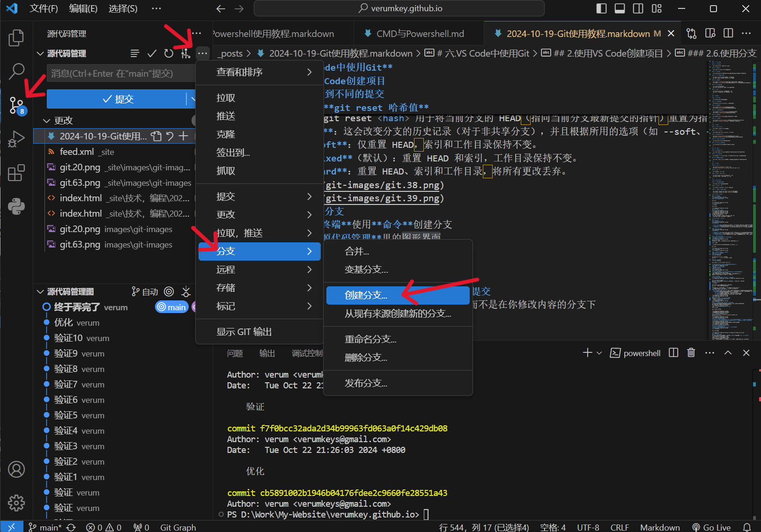The height and width of the screenshot is (532, 761).
Task: Open the commit button dropdown arrow
Action: coord(192,99)
